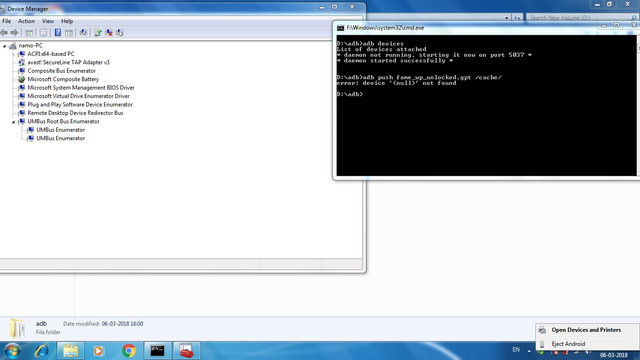Image resolution: width=640 pixels, height=360 pixels.
Task: Open Google Chrome from taskbar
Action: pos(129,351)
